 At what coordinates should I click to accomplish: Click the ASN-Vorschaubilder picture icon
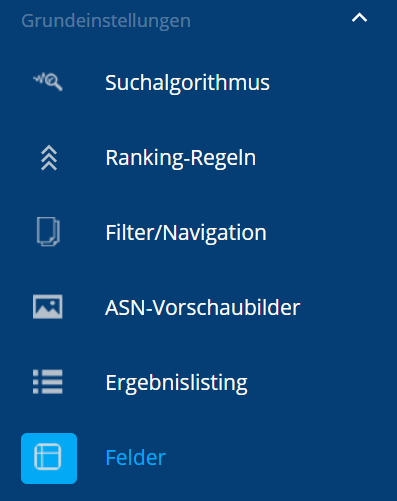pyautogui.click(x=48, y=307)
